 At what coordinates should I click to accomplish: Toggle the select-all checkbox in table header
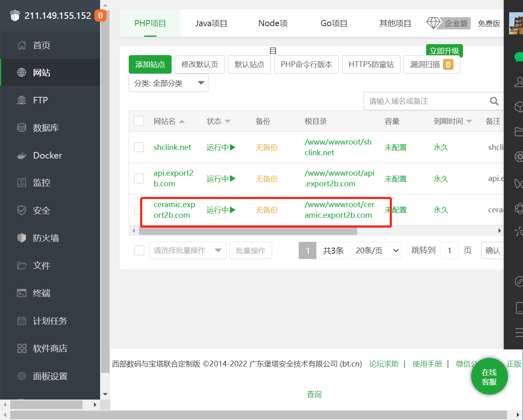[139, 121]
